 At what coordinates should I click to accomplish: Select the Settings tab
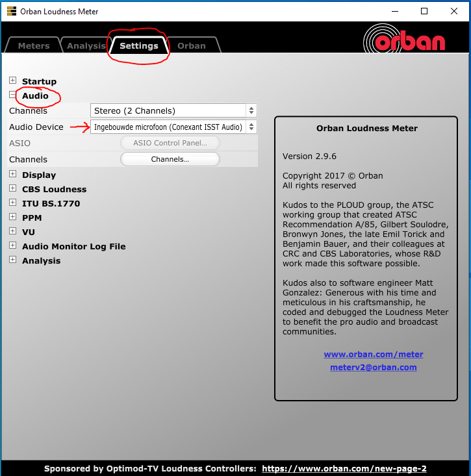[x=139, y=45]
